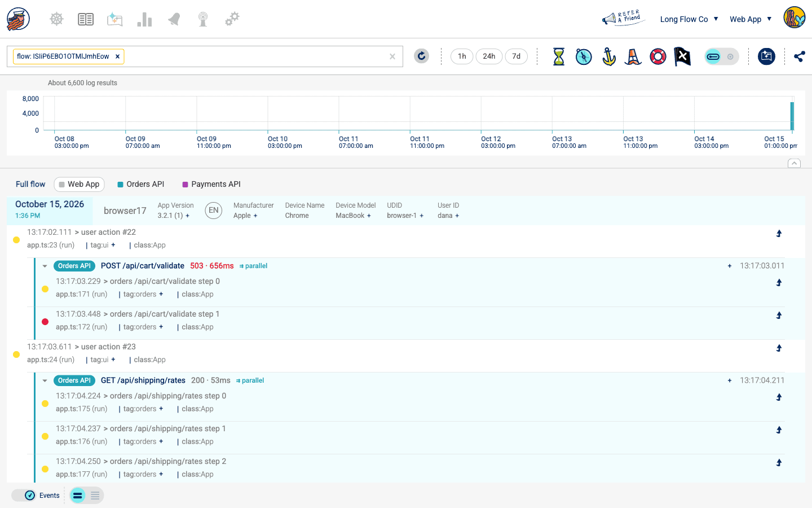Open the bell alerts icon
The image size is (812, 508).
[x=174, y=19]
